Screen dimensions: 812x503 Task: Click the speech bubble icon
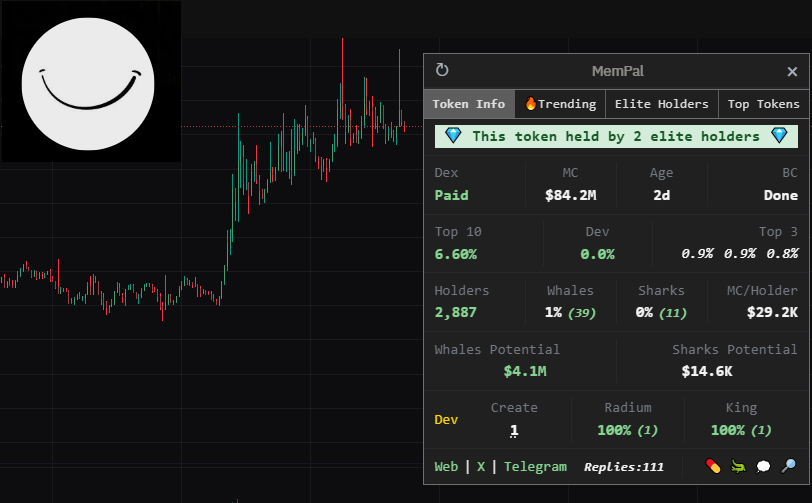763,467
